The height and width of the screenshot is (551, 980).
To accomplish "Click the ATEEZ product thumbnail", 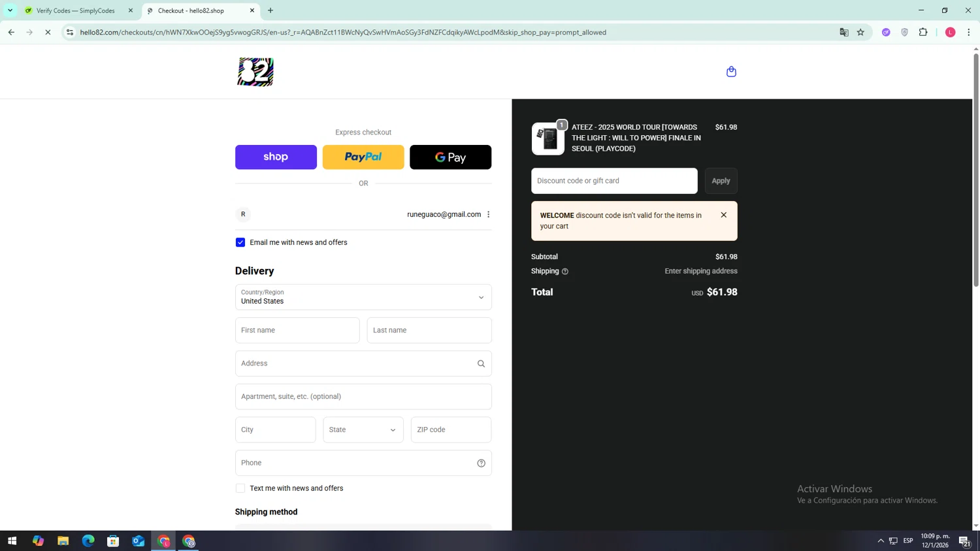I will click(548, 138).
